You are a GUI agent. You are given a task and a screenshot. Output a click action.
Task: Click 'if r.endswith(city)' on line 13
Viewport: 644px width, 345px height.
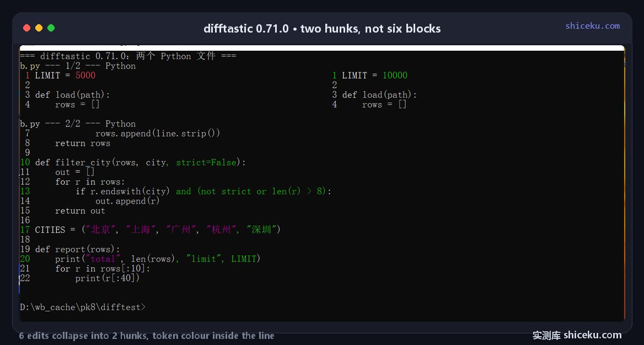(123, 191)
